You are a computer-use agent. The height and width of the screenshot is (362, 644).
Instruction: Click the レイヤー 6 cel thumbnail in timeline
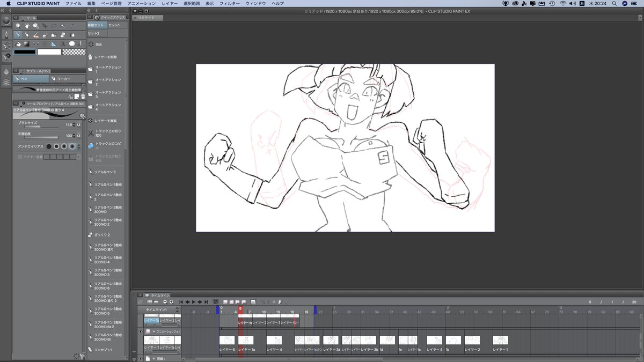[227, 340]
